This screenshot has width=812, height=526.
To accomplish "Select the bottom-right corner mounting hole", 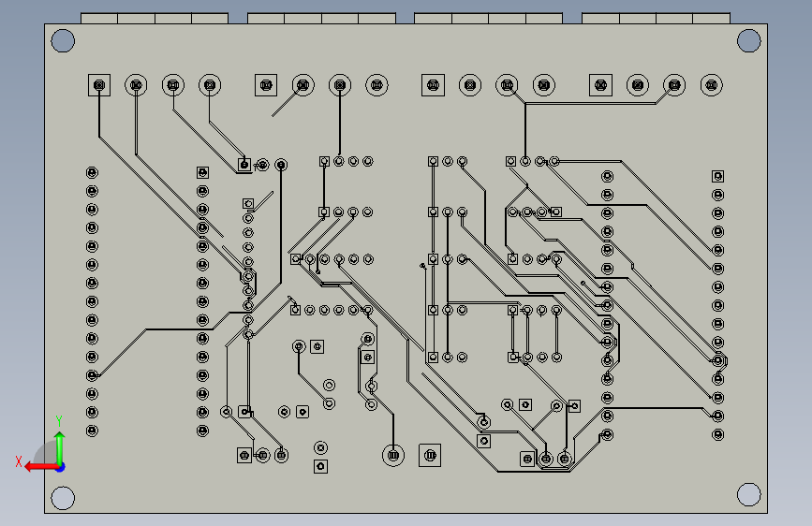I will click(x=749, y=494).
